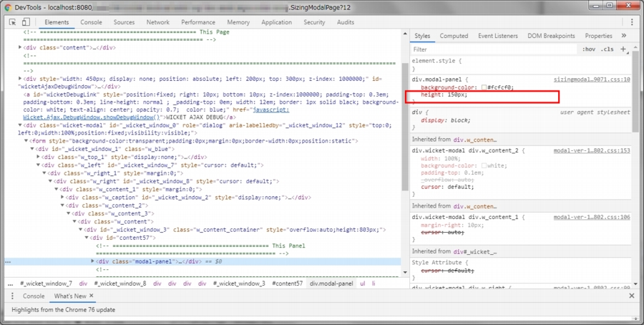Open sizingmodal…9071.css:10 source link
The image size is (644, 325).
pos(592,79)
